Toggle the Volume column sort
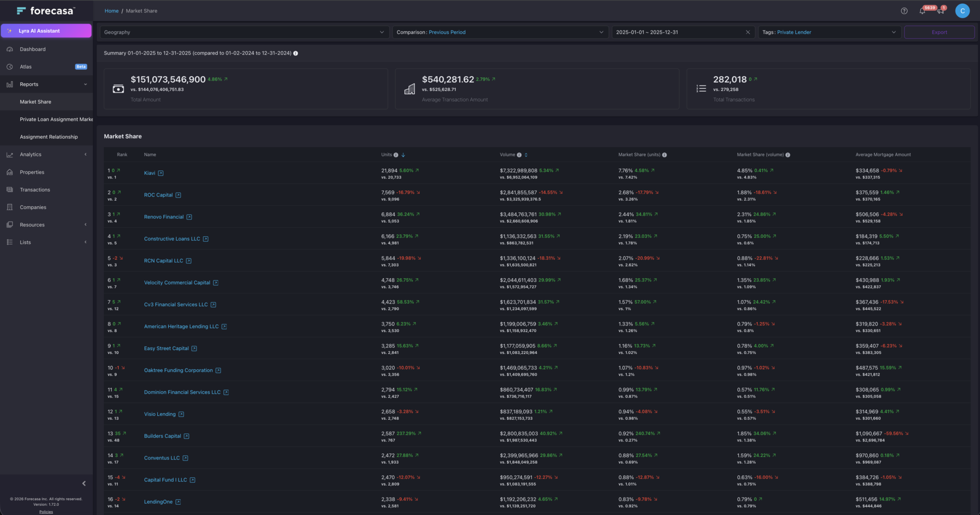Screen dimensions: 980x515 (x=526, y=155)
